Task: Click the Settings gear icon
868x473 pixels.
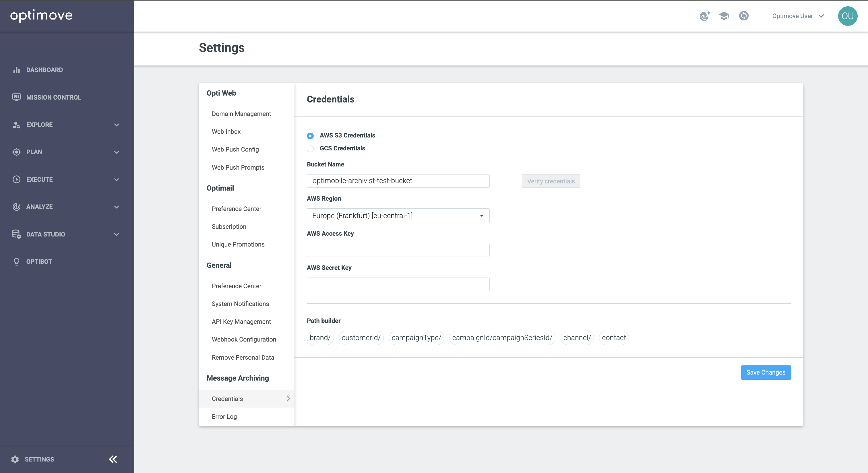Action: click(x=15, y=459)
